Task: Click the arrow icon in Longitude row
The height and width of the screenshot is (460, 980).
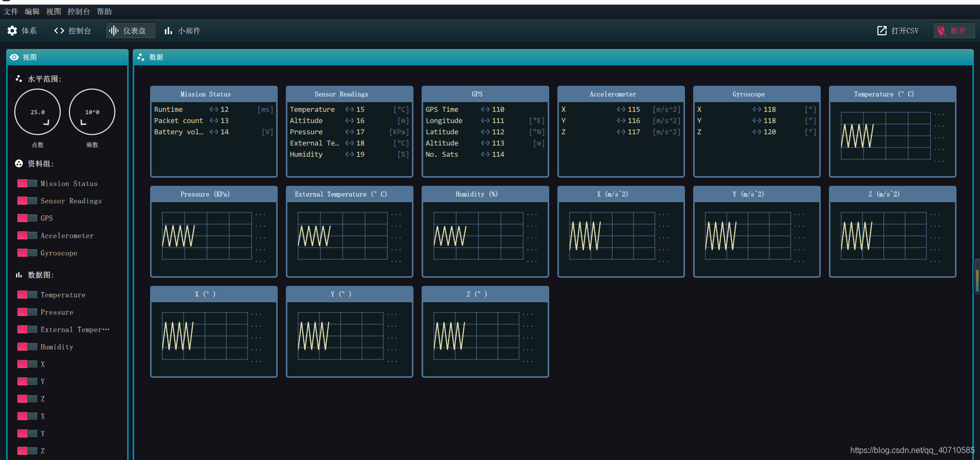Action: (485, 120)
